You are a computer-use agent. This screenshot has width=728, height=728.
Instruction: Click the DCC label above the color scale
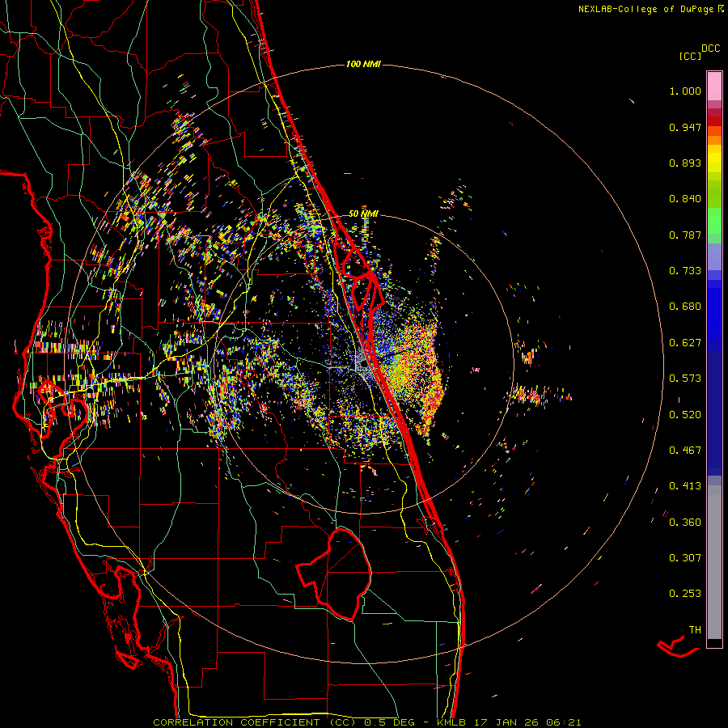click(x=710, y=49)
